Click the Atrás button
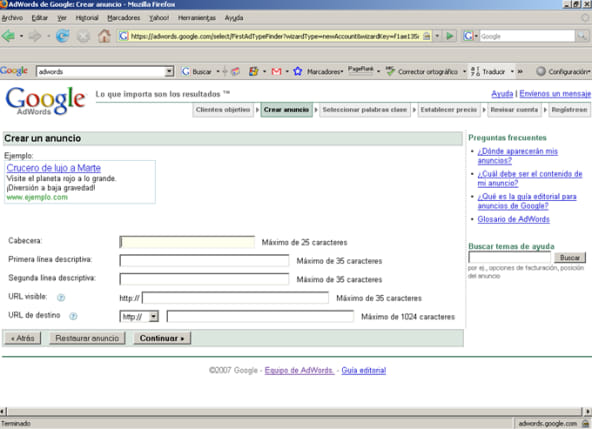 (23, 338)
